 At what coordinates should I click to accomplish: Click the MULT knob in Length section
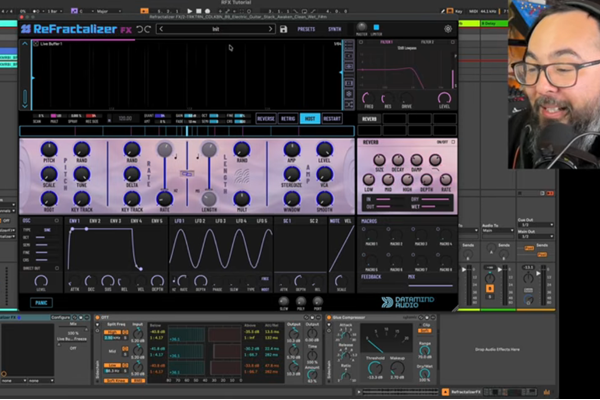tap(242, 199)
